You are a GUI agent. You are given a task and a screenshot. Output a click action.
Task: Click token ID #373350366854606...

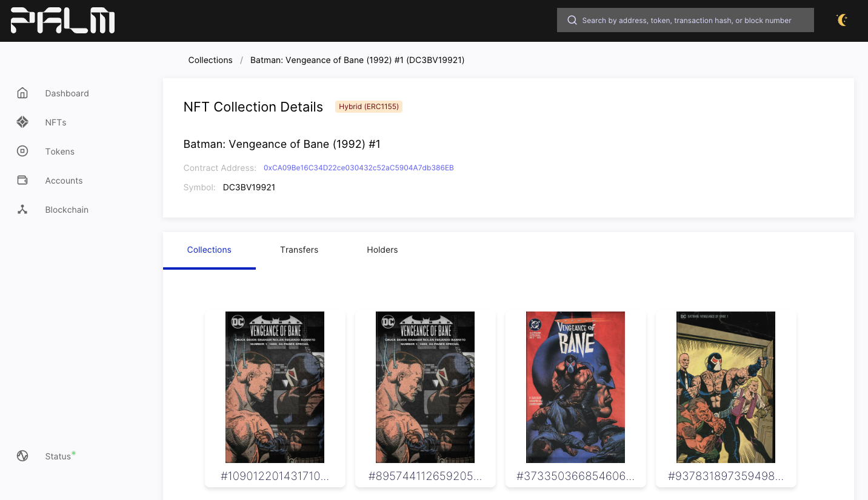pos(575,476)
